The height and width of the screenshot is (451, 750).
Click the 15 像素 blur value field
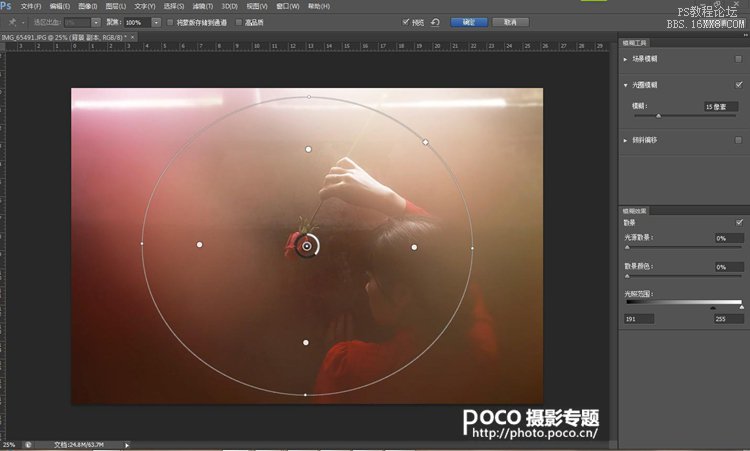click(721, 107)
